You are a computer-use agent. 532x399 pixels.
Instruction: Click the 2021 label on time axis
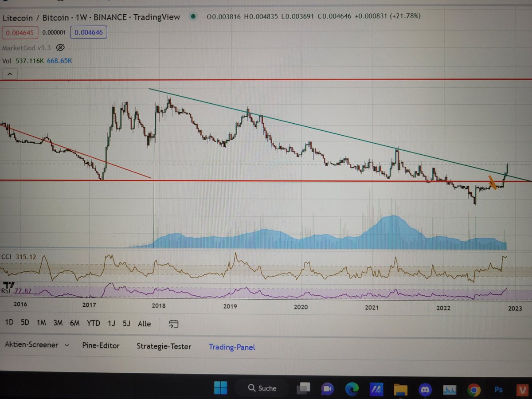371,307
